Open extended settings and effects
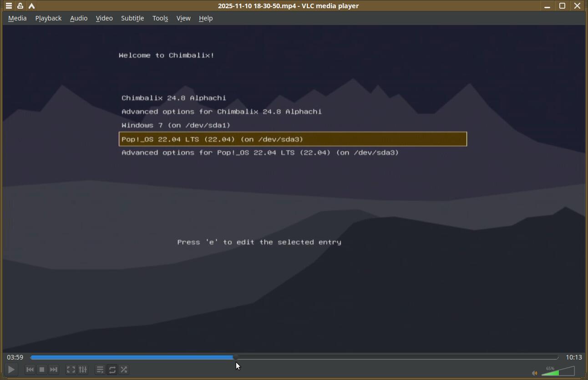This screenshot has height=380, width=588. [x=83, y=370]
